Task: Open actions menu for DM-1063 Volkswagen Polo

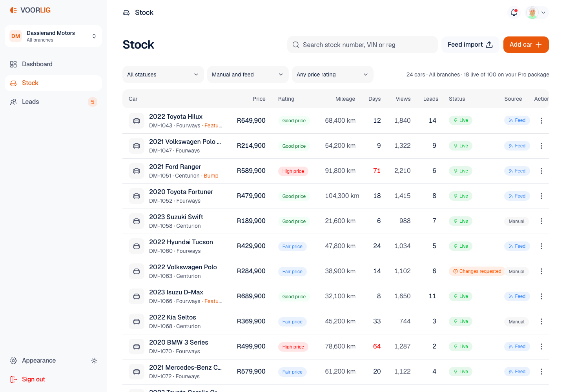Action: (541, 271)
